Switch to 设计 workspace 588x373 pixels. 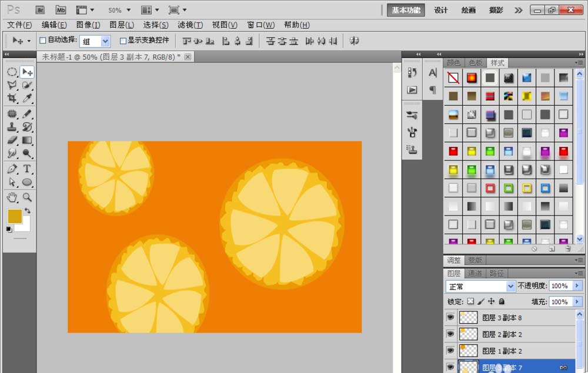[441, 10]
